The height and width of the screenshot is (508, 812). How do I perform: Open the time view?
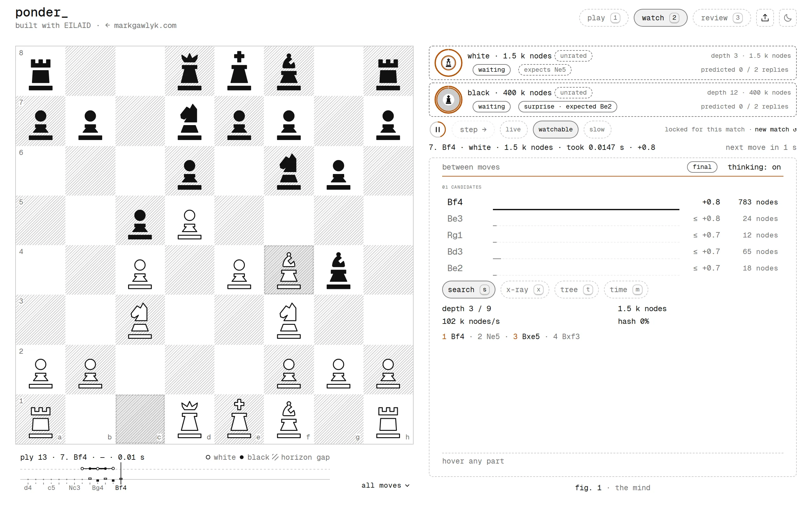[x=625, y=290]
